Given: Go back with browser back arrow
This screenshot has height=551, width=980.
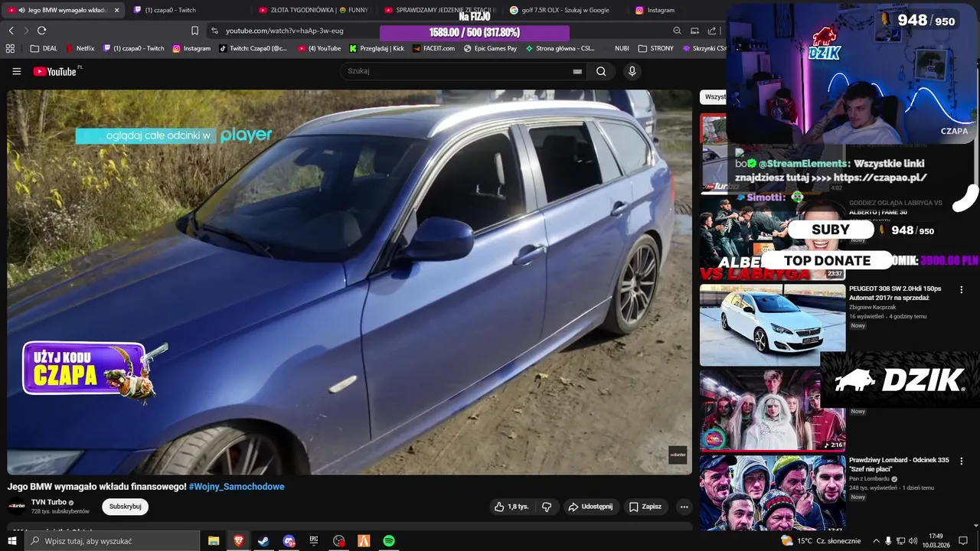Looking at the screenshot, I should pyautogui.click(x=11, y=31).
